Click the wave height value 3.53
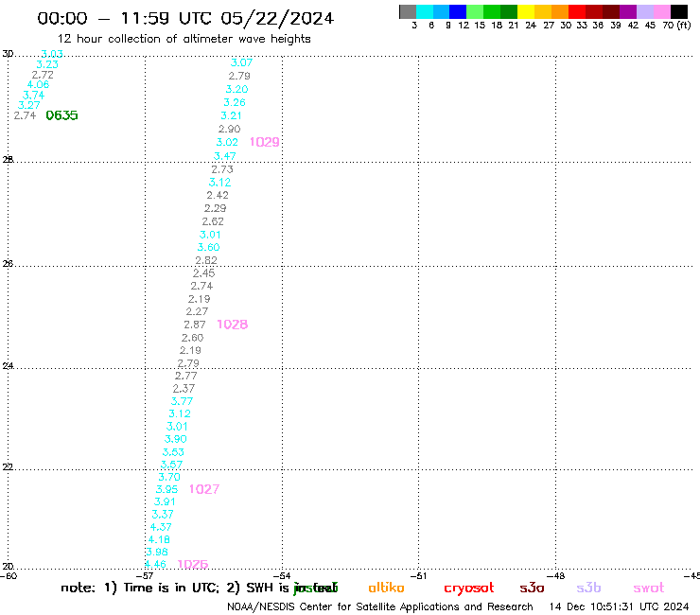Viewport: 700px width, 615px height. (173, 452)
